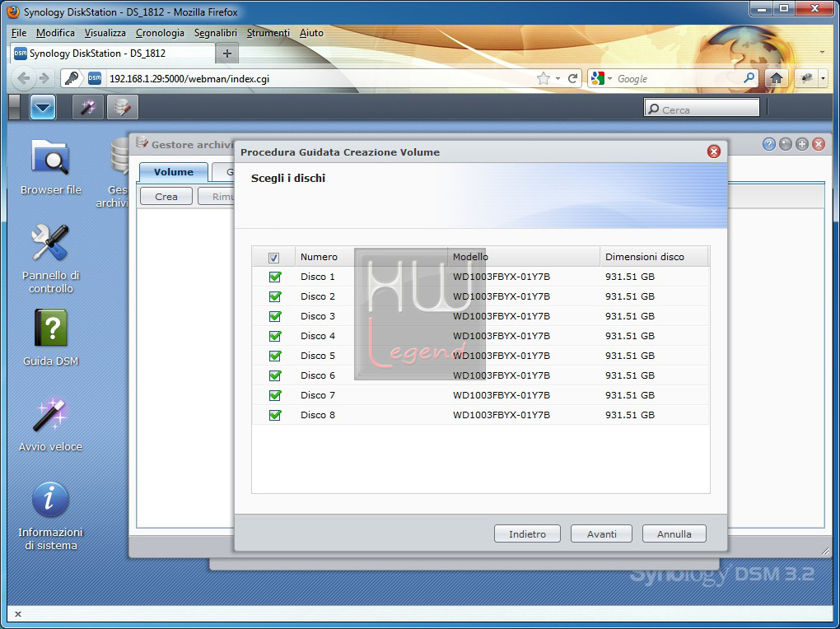
Task: Uncheck the Disco 4 checkbox
Action: [275, 336]
